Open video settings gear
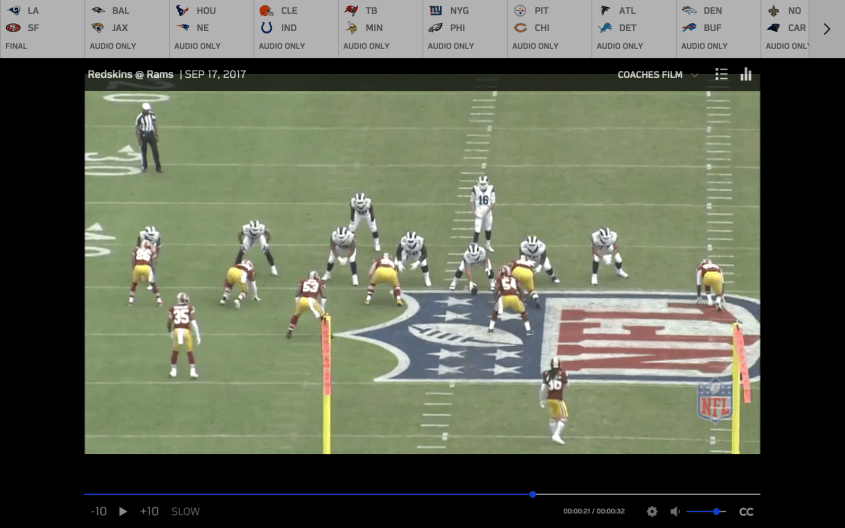This screenshot has width=845, height=528. (x=652, y=511)
